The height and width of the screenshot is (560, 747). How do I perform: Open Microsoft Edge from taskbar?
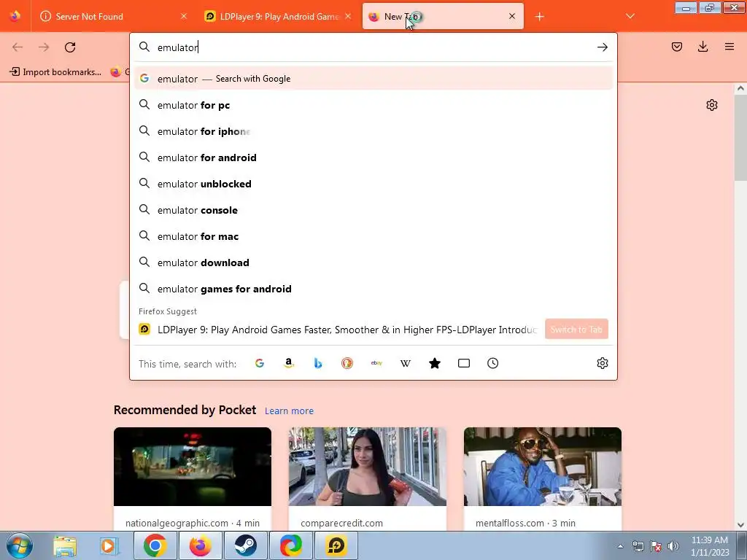290,545
